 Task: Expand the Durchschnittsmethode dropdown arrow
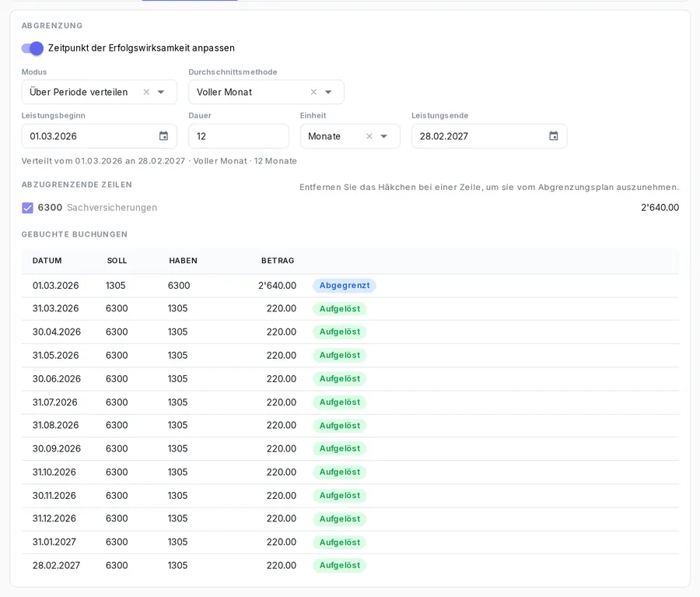pos(328,92)
